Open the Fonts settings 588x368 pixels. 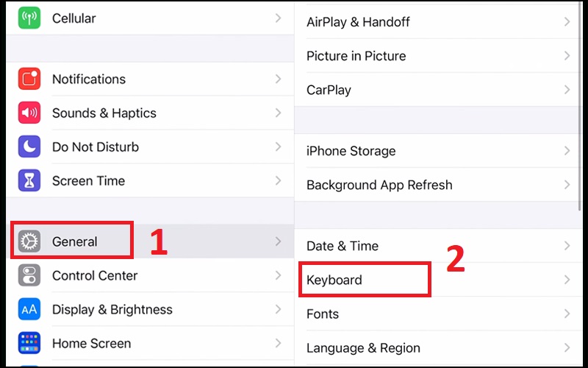323,314
